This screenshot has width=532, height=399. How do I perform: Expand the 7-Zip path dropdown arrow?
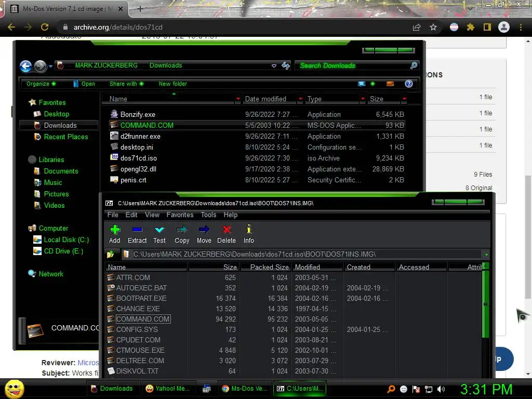[x=486, y=255]
